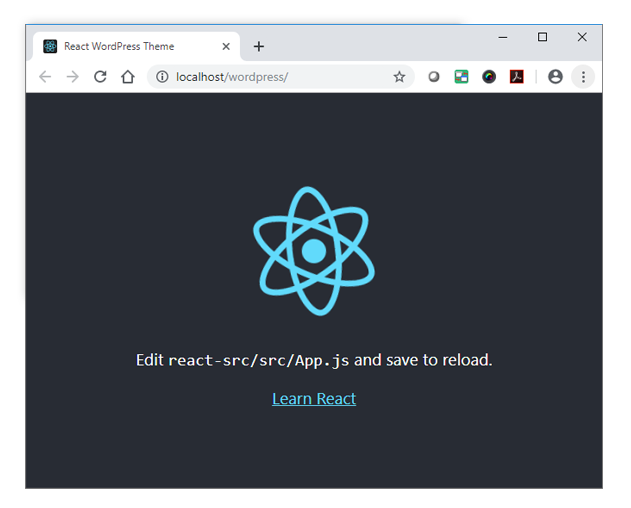The height and width of the screenshot is (508, 631).
Task: Minimize the browser window
Action: pos(503,37)
